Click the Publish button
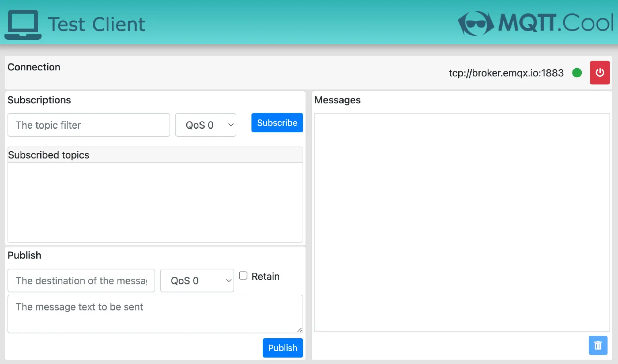 [x=282, y=348]
